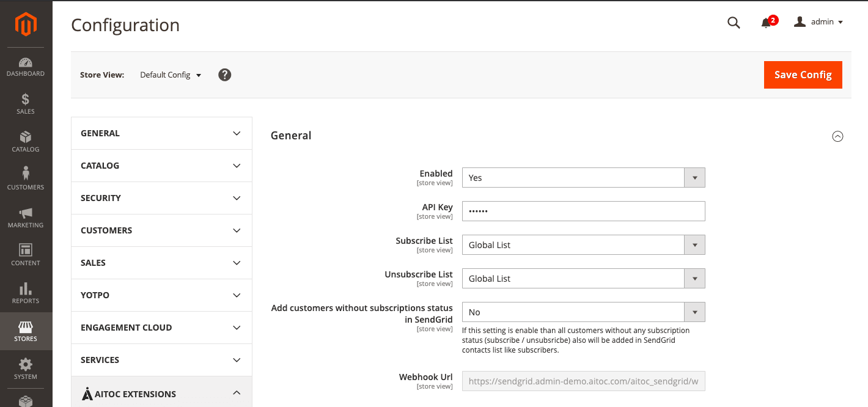Expand the CUSTOMERS config tab

pyautogui.click(x=161, y=230)
